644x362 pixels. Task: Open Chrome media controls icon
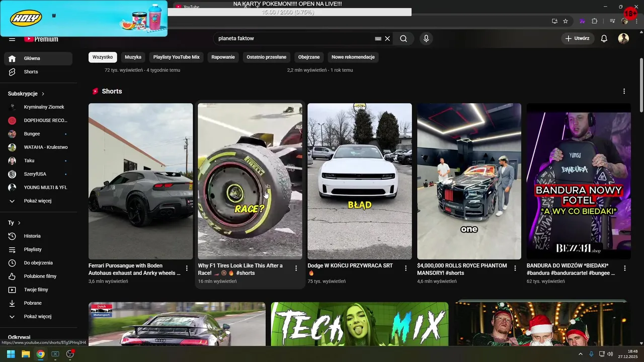[612, 21]
